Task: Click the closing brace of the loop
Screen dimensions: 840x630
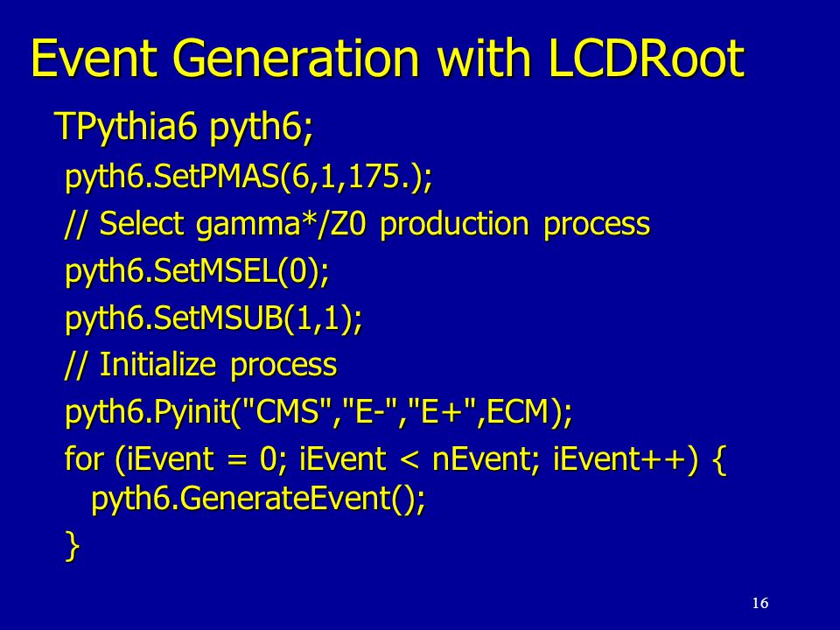Action: [73, 545]
